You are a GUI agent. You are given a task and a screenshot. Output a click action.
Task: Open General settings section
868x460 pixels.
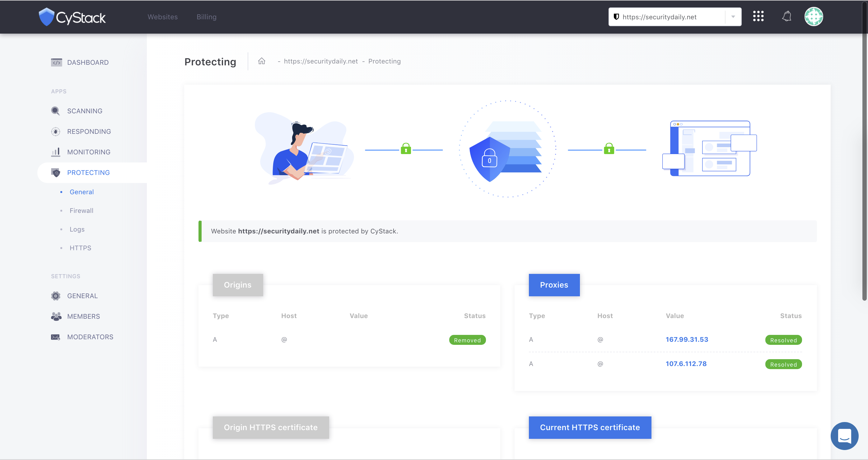(x=82, y=296)
